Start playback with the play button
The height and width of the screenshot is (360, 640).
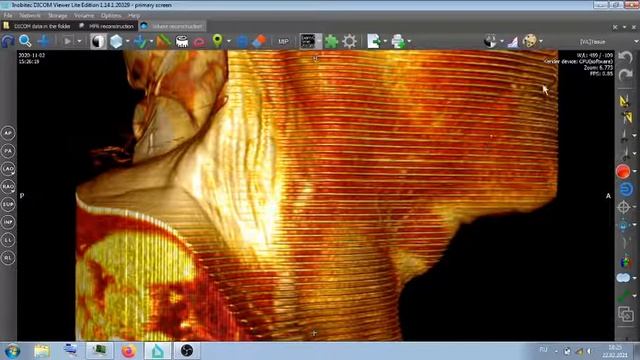(67, 41)
